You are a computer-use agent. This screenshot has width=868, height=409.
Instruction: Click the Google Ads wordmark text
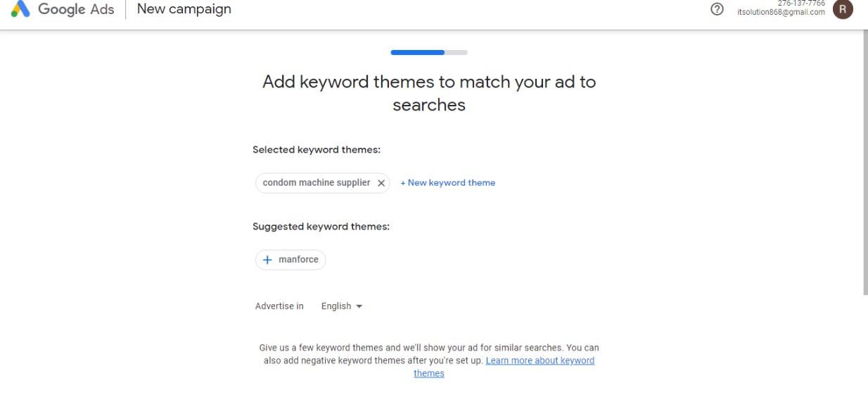(76, 10)
